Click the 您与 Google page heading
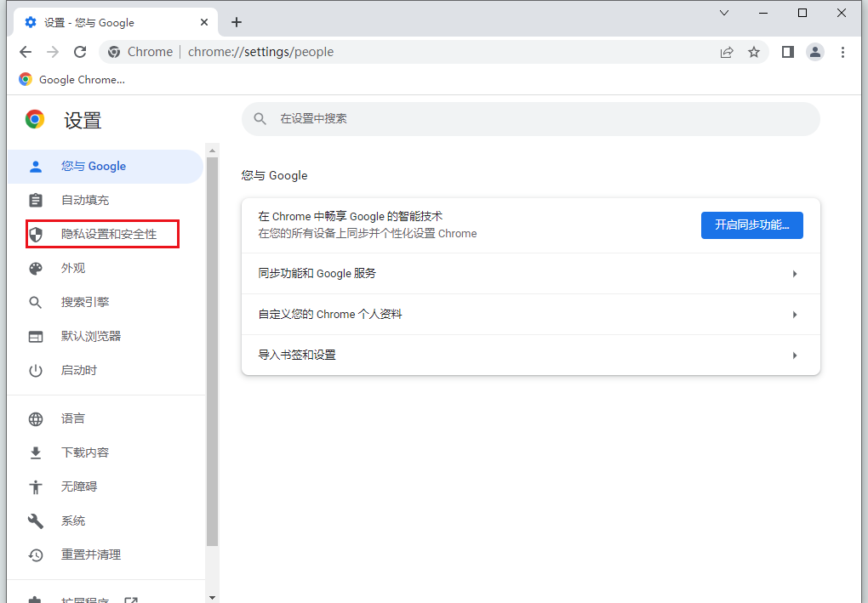Image resolution: width=868 pixels, height=603 pixels. click(x=275, y=176)
